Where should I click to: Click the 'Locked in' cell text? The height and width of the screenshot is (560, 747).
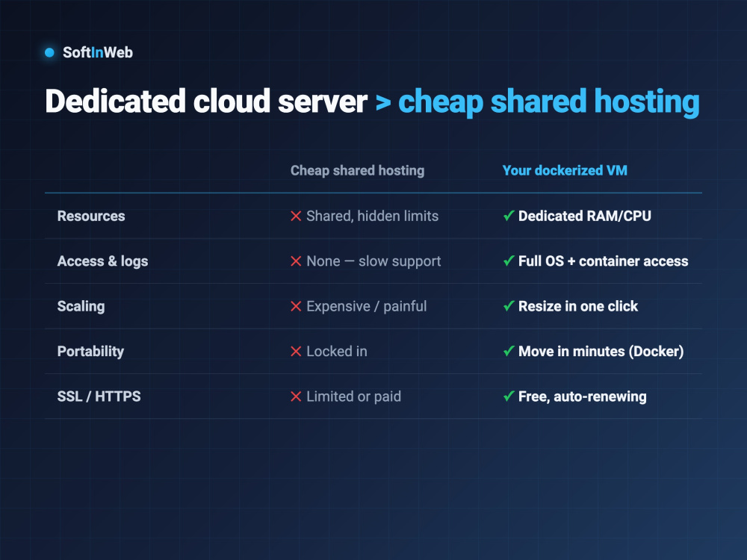(337, 352)
